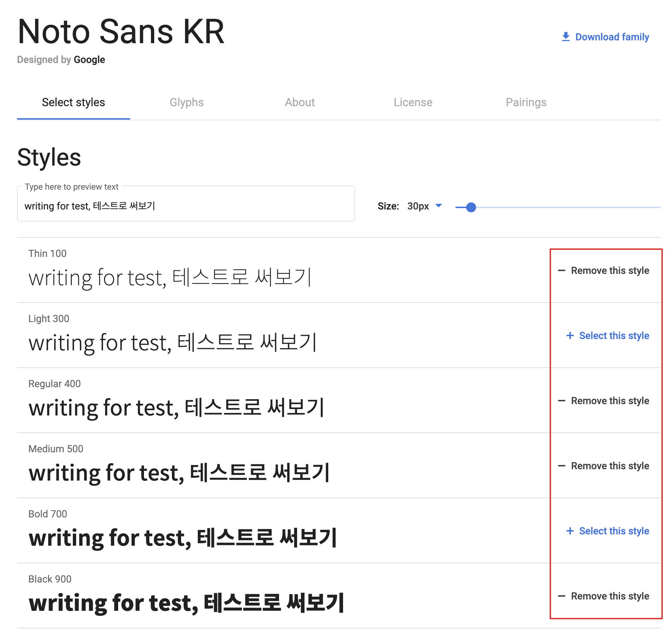
Task: Click the Bold 700 label
Action: [48, 514]
